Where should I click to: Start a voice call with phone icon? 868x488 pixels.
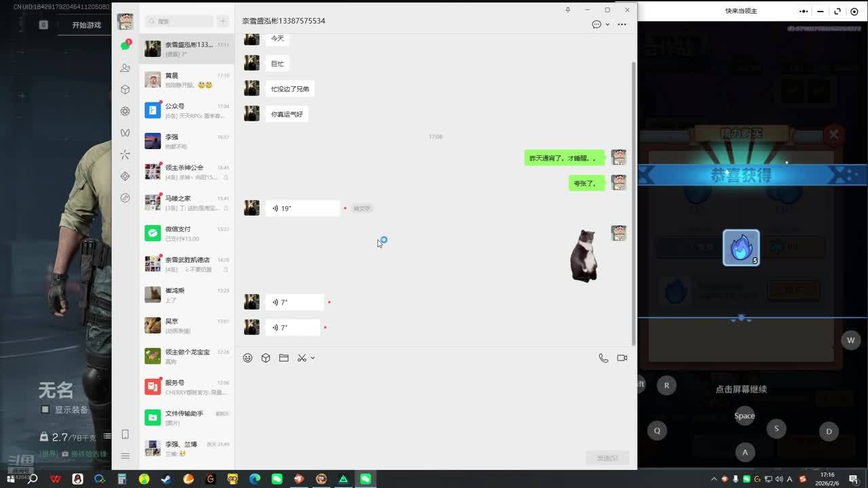coord(603,358)
